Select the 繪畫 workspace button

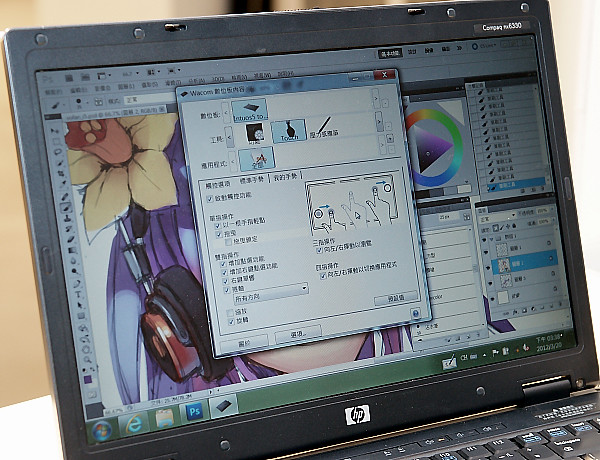(430, 50)
